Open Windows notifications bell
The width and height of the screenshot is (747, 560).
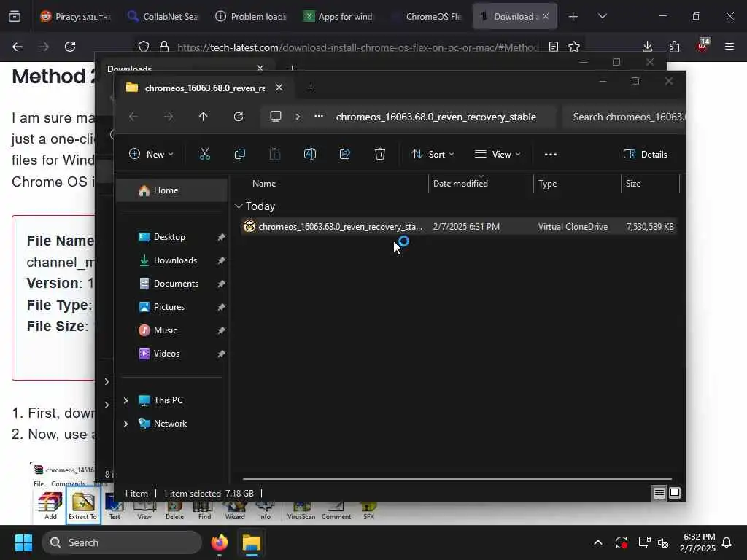point(727,542)
